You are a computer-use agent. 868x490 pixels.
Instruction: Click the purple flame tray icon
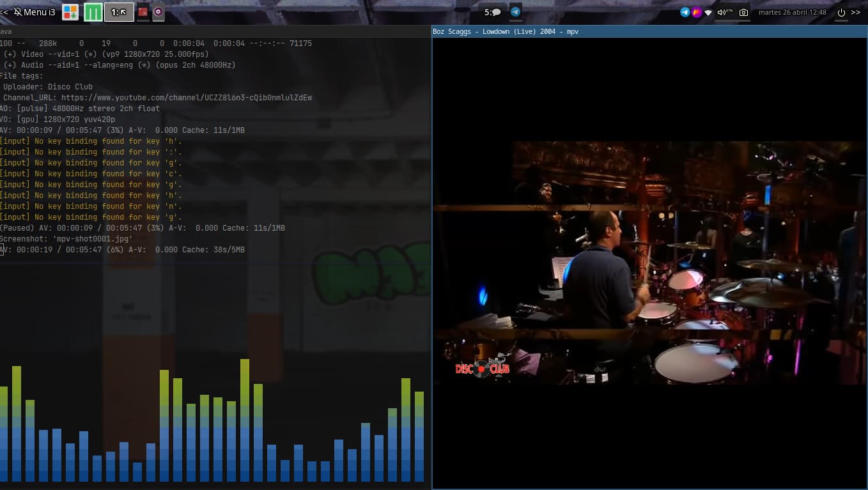(x=697, y=12)
